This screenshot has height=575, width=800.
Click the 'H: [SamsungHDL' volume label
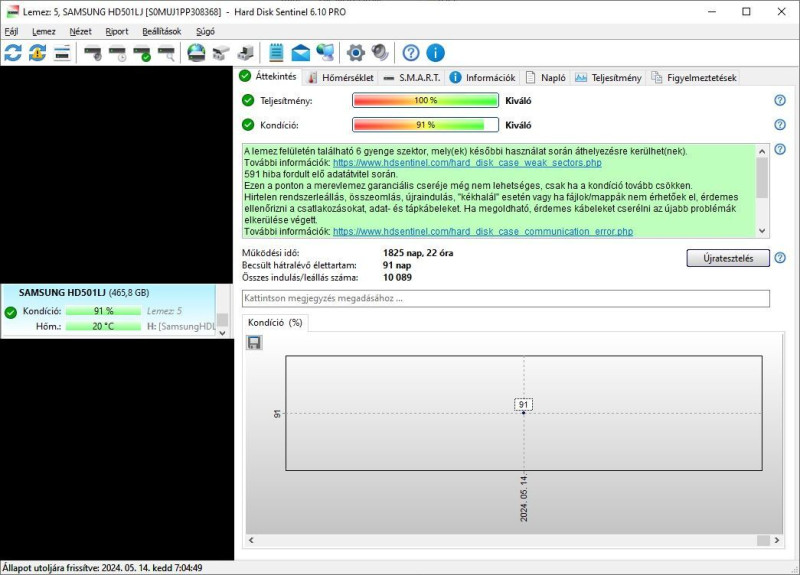point(181,327)
